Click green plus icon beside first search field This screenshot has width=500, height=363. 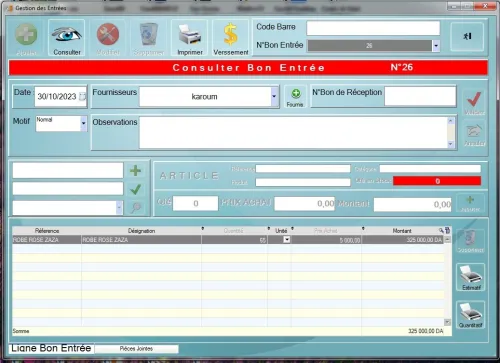click(135, 171)
